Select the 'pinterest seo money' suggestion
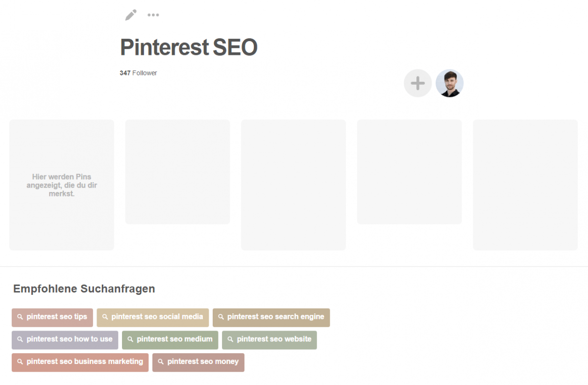Image resolution: width=588 pixels, height=385 pixels. tap(198, 362)
